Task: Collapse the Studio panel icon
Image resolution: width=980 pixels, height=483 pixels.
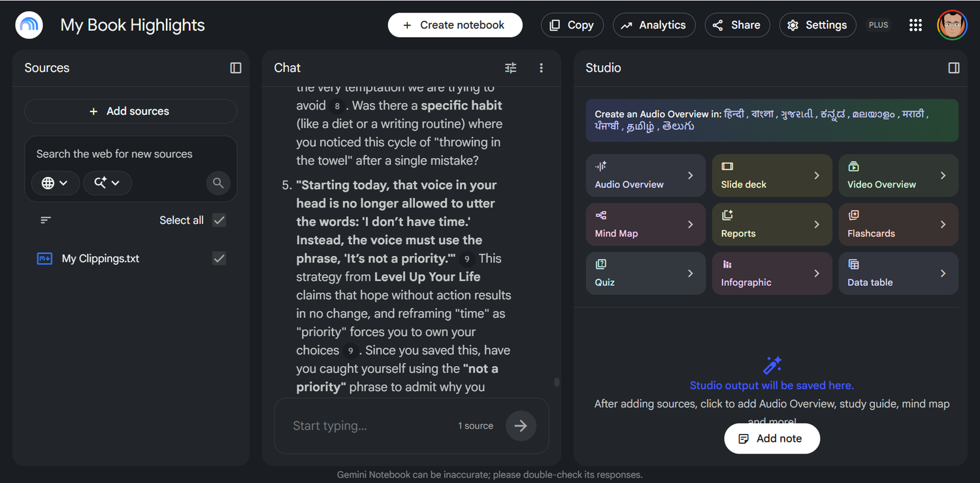Action: click(x=954, y=68)
